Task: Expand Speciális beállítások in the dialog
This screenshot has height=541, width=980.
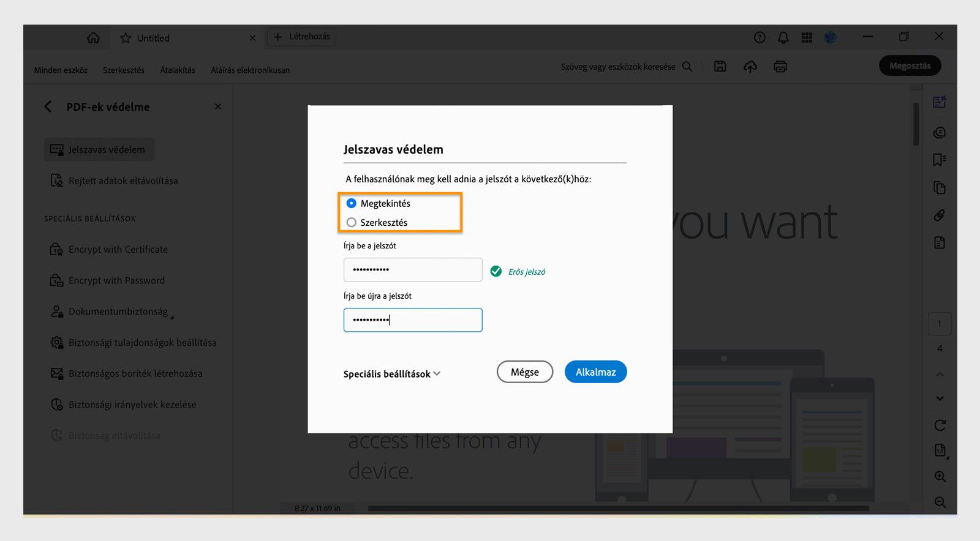Action: (392, 374)
